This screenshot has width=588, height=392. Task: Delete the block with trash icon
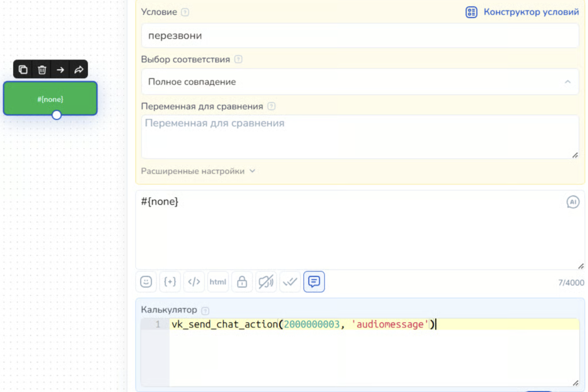42,70
